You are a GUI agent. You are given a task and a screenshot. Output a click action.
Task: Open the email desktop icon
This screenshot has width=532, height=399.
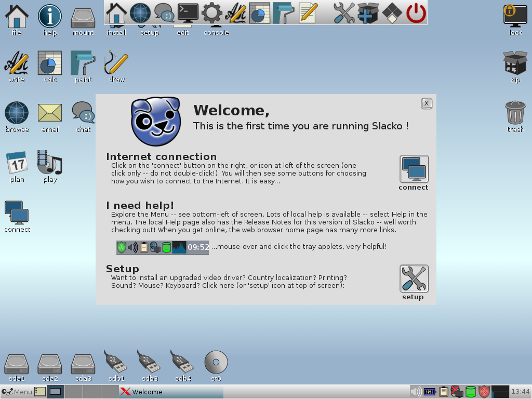50,117
